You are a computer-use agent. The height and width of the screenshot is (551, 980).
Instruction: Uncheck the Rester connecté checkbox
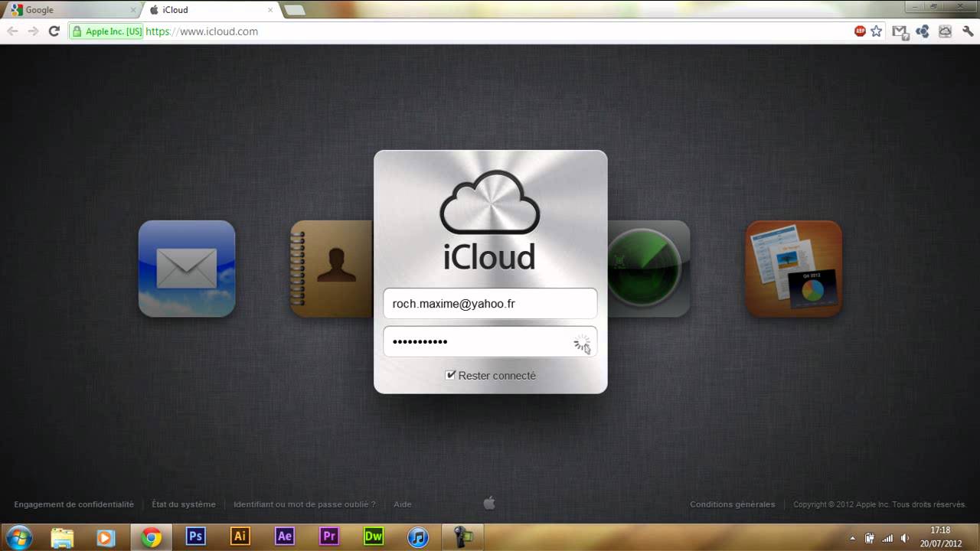(x=451, y=375)
